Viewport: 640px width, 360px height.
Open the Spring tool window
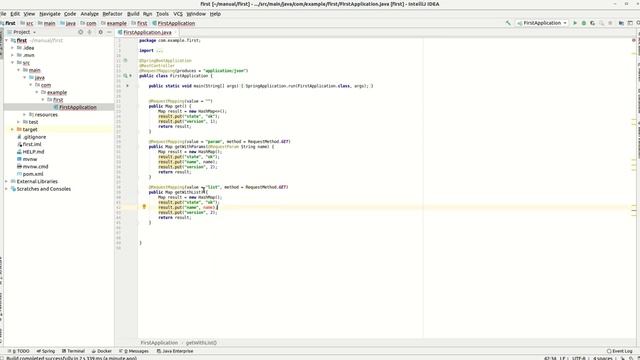click(46, 351)
